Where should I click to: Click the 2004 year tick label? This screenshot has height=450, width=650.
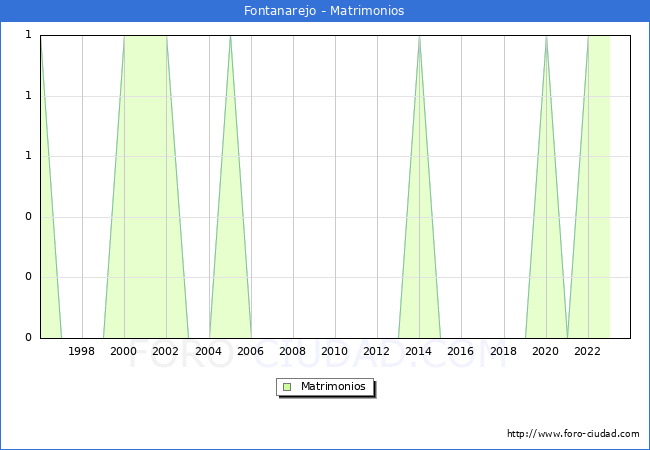point(208,351)
